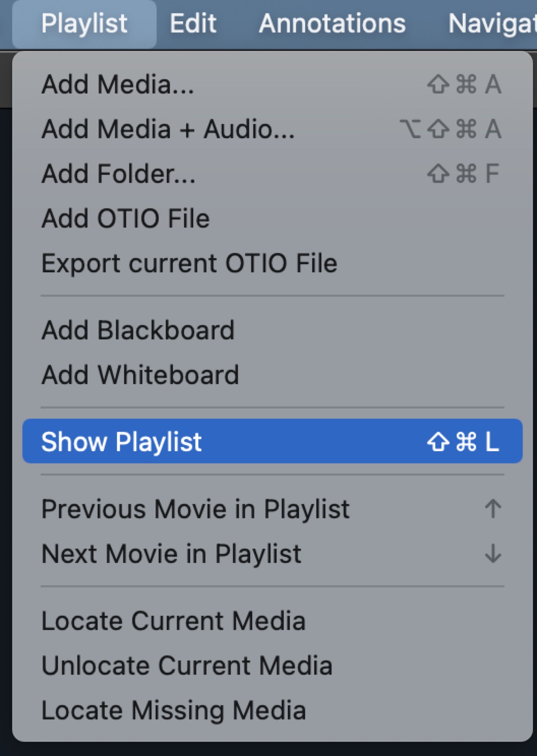The width and height of the screenshot is (537, 756).
Task: Open the Edit menu
Action: (x=193, y=23)
